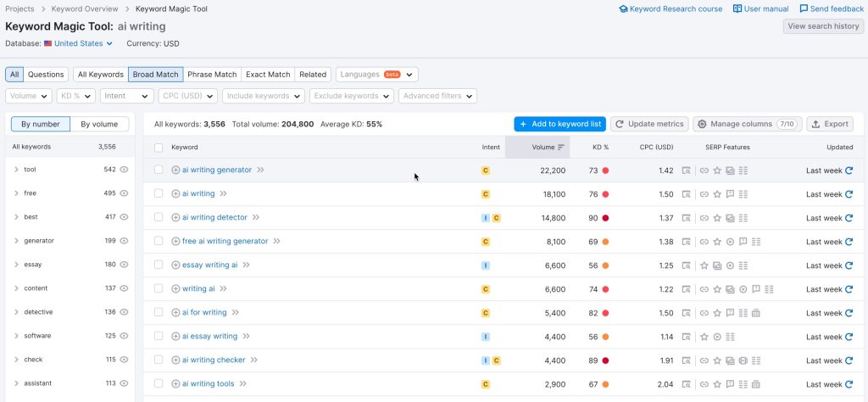Click plus icon beside ai essay writing

point(176,337)
